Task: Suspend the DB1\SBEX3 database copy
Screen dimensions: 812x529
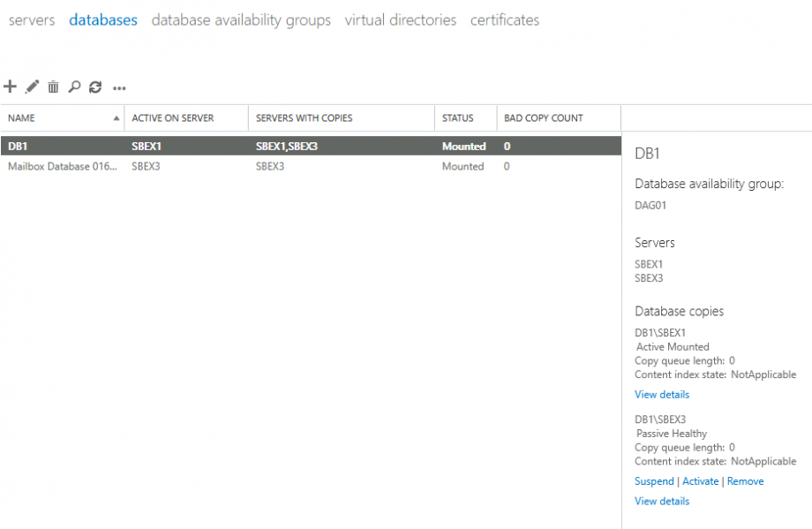Action: (x=654, y=480)
